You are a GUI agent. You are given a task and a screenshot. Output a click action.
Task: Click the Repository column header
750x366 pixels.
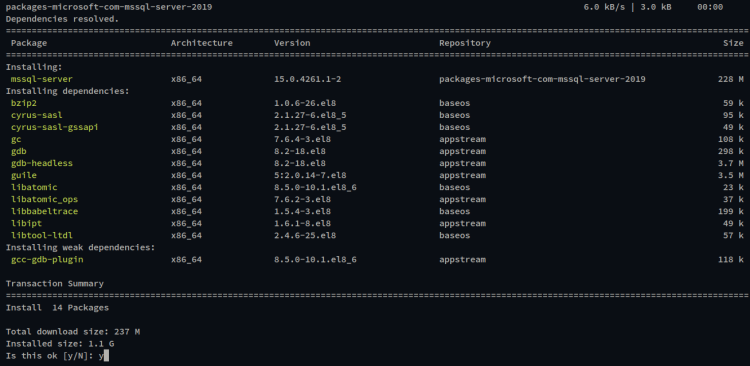point(465,43)
